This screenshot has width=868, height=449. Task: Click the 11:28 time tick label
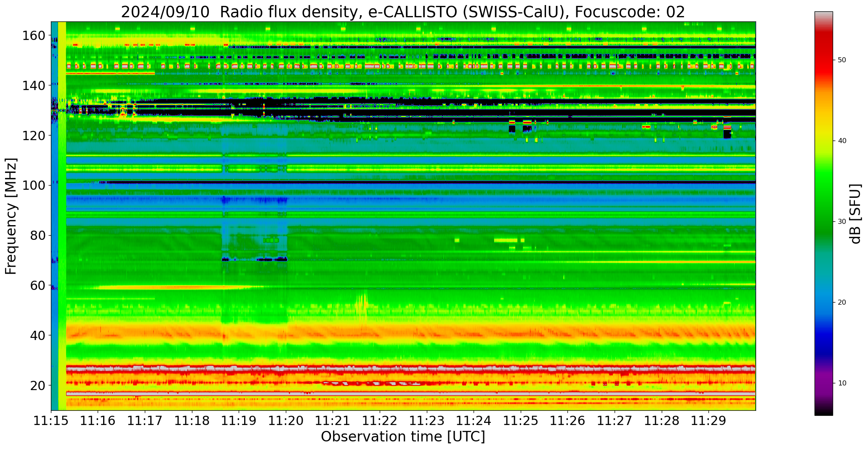pos(662,421)
